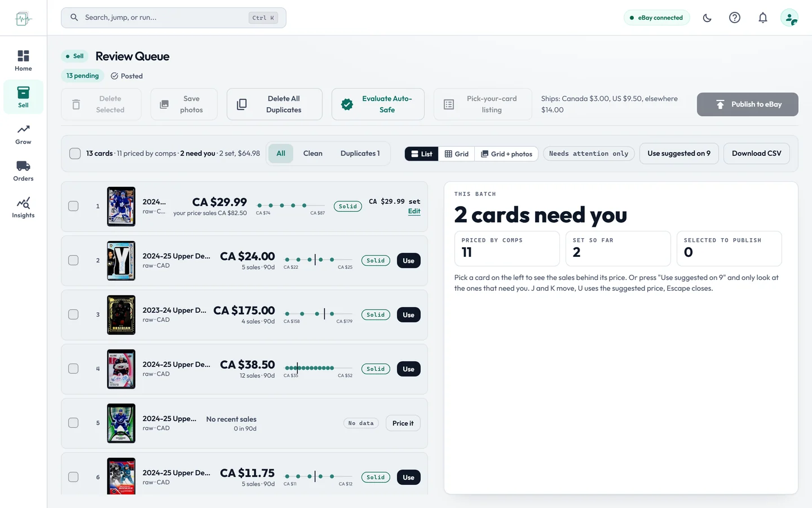Switch to Grid + photos view
The image size is (812, 508).
click(506, 154)
